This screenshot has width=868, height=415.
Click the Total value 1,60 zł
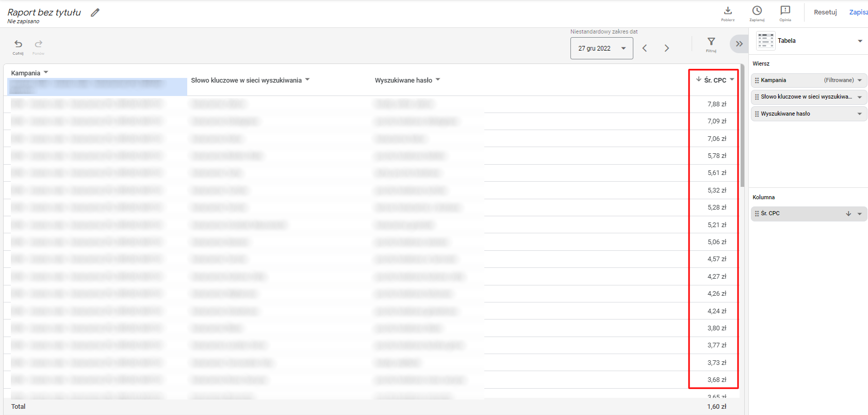click(716, 407)
